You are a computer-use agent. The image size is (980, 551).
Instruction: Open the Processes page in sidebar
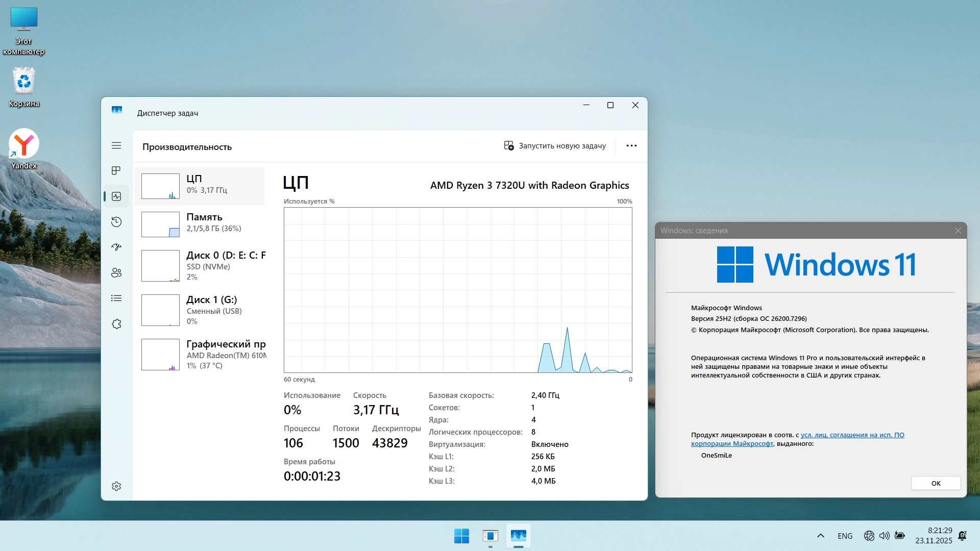tap(116, 170)
